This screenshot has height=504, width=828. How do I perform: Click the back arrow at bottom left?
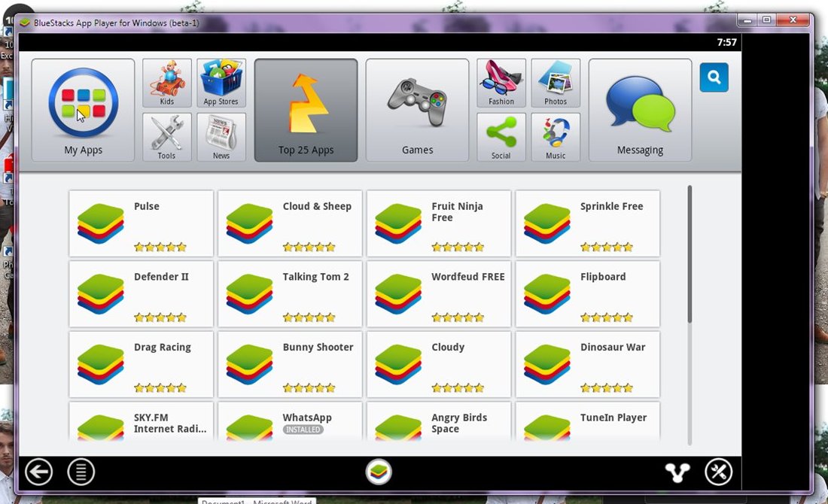click(38, 472)
